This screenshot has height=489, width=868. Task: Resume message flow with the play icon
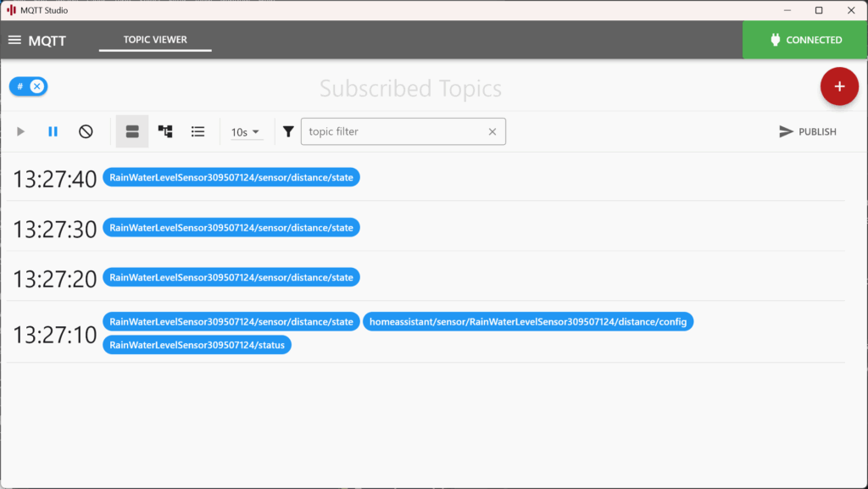[20, 131]
